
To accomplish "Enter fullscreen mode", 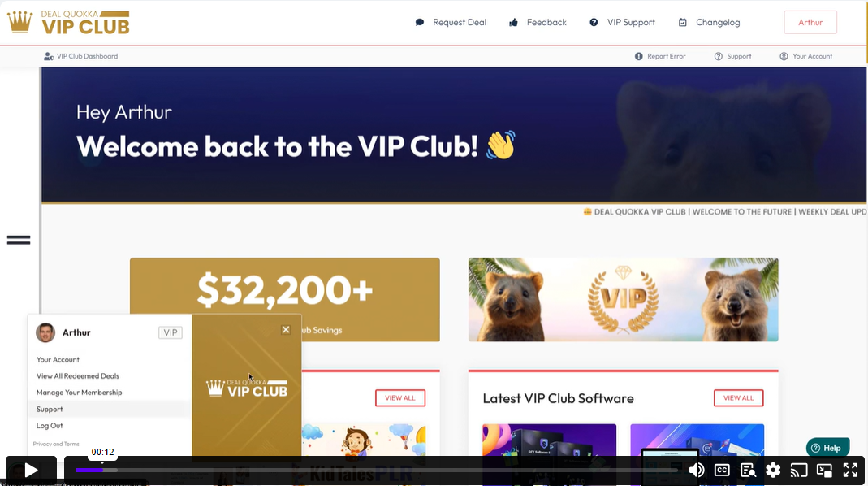I will tap(850, 471).
